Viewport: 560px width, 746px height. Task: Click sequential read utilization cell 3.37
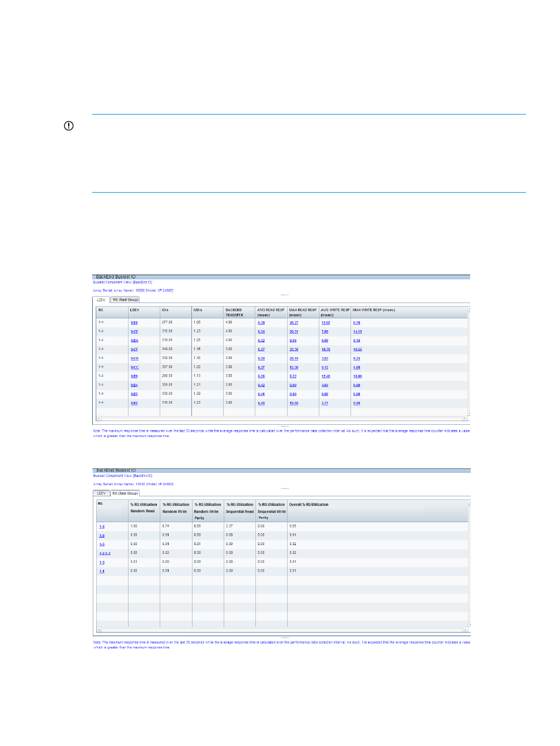pos(230,526)
